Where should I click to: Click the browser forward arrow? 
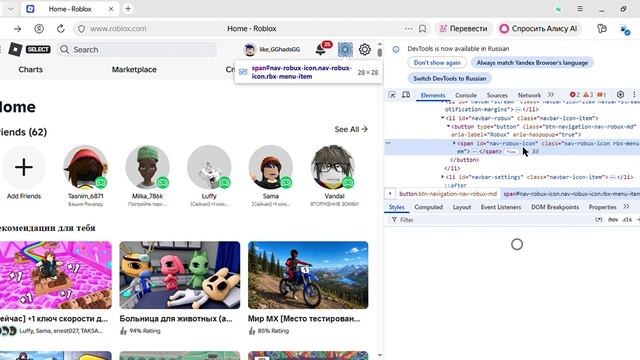click(18, 29)
